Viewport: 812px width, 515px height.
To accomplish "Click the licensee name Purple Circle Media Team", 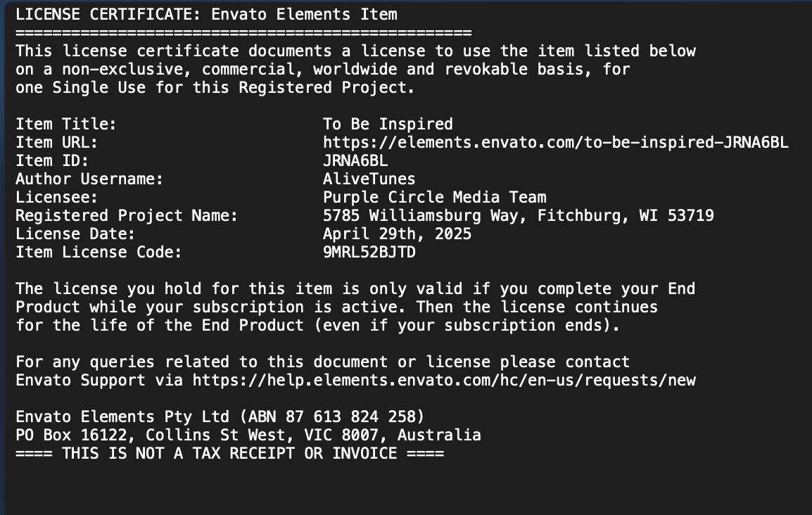I will pyautogui.click(x=434, y=198).
